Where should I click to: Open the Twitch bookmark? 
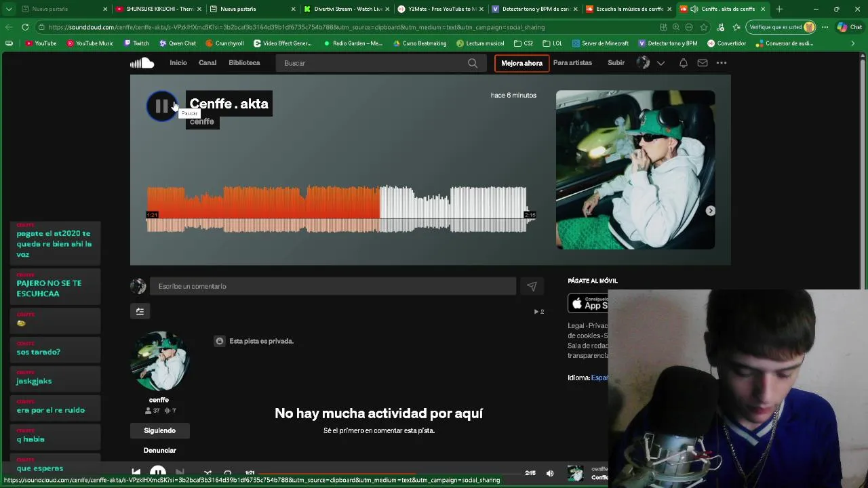point(136,43)
